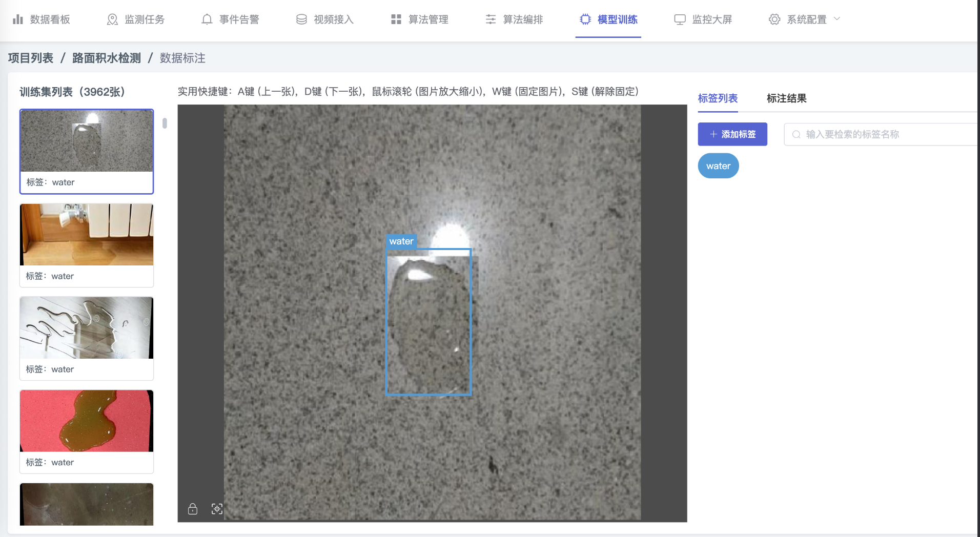Click the 添加标签 add label button
980x537 pixels.
[732, 134]
